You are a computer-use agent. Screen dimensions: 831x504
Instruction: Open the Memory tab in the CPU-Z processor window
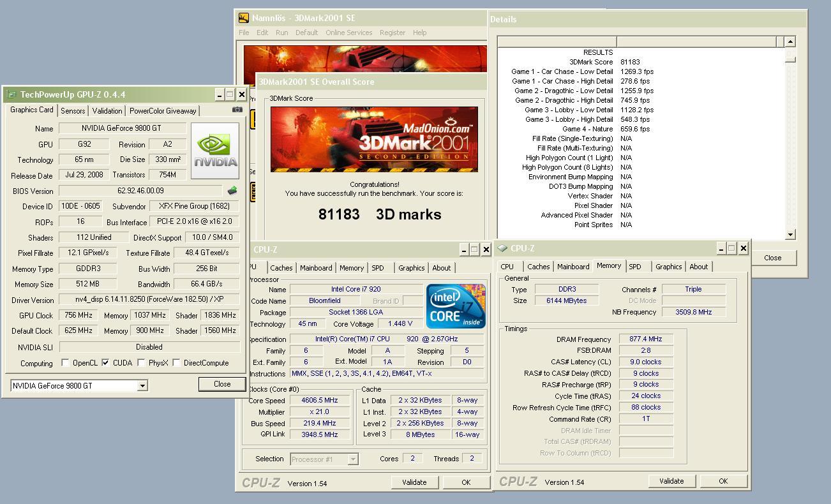(x=352, y=268)
